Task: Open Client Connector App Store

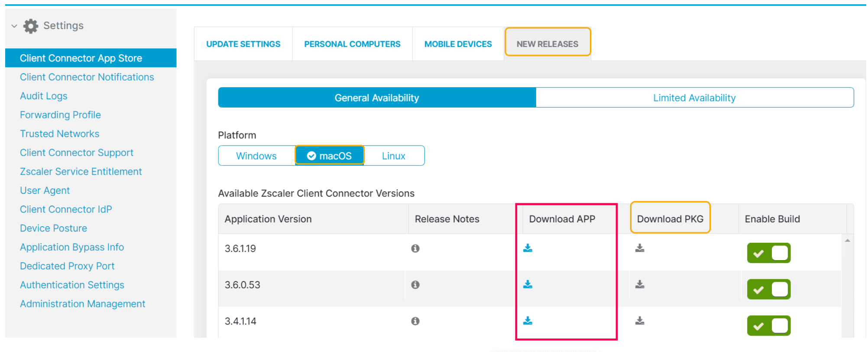Action: (x=91, y=58)
